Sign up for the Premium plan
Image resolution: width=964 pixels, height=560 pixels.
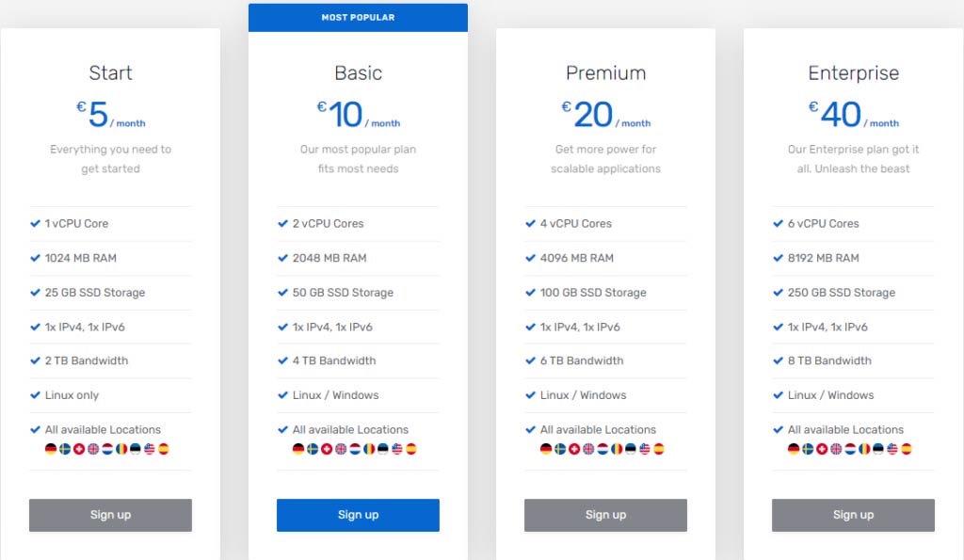605,515
